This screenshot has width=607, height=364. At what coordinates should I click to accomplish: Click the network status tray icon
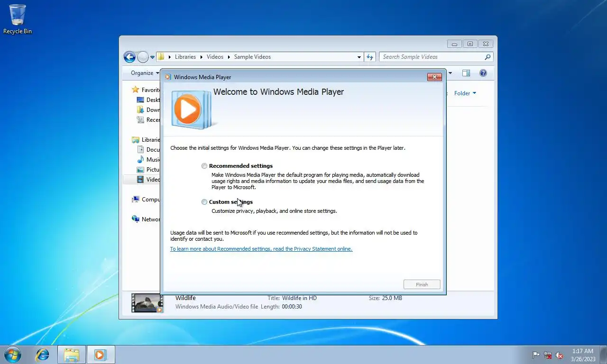[x=548, y=355]
